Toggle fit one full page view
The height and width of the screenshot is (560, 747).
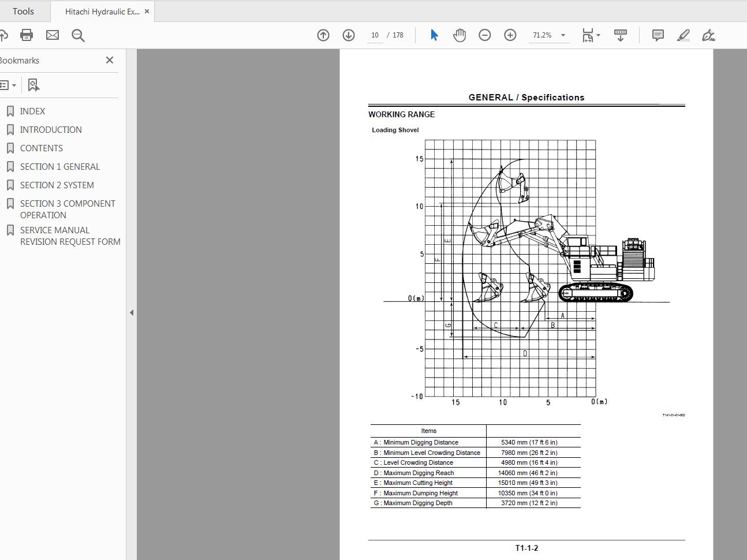(x=588, y=35)
